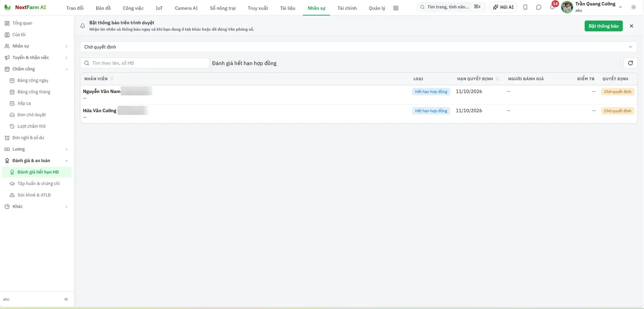
Task: Open user menu chevron beside Trần Quang Cường
Action: coord(620,7)
